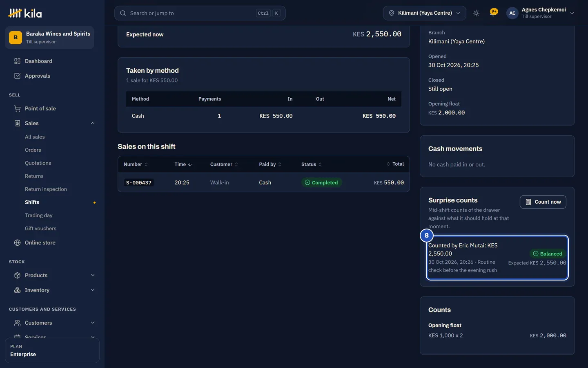Viewport: 588px width, 368px height.
Task: Expand the Products submenu chevron
Action: [x=93, y=276]
